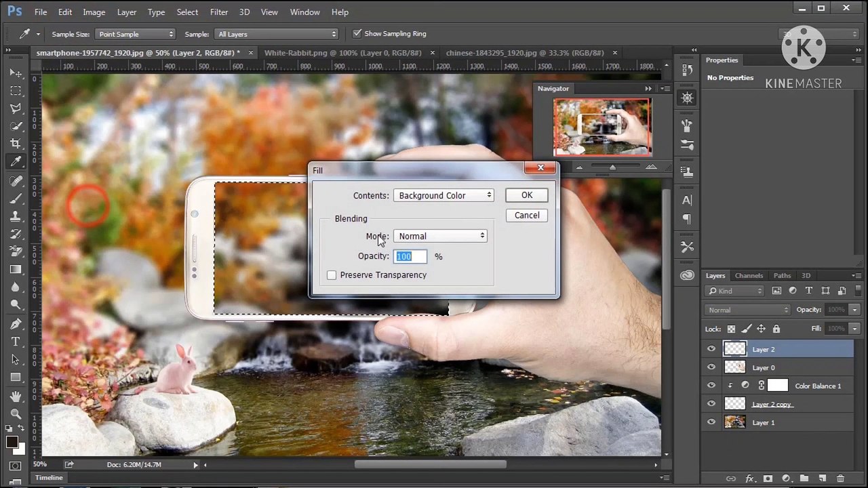Hide Layer 1 via its eye icon
The height and width of the screenshot is (488, 868).
711,422
